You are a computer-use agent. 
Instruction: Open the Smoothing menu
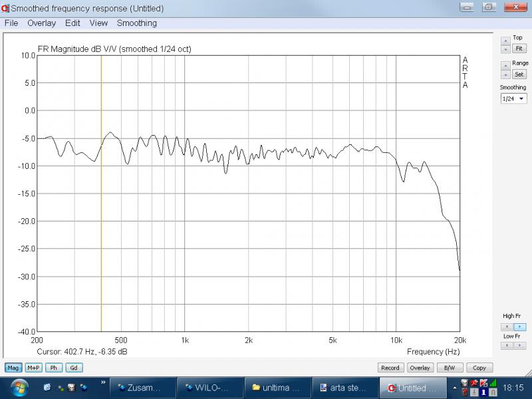pos(137,23)
